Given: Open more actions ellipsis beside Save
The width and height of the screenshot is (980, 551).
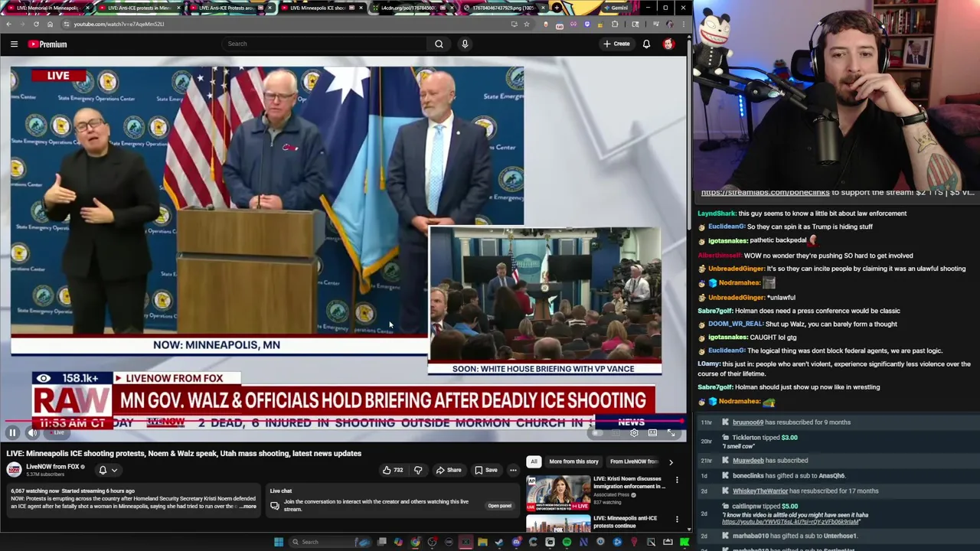Looking at the screenshot, I should (x=513, y=470).
